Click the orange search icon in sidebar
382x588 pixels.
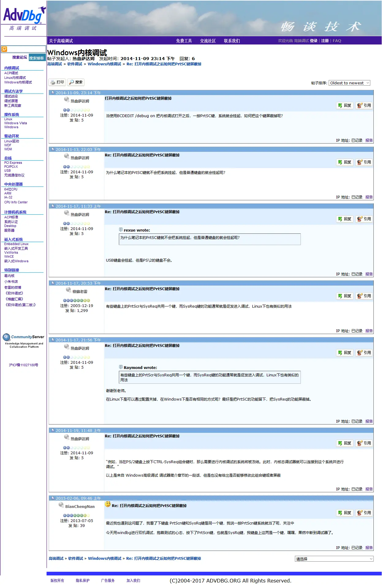[4, 49]
